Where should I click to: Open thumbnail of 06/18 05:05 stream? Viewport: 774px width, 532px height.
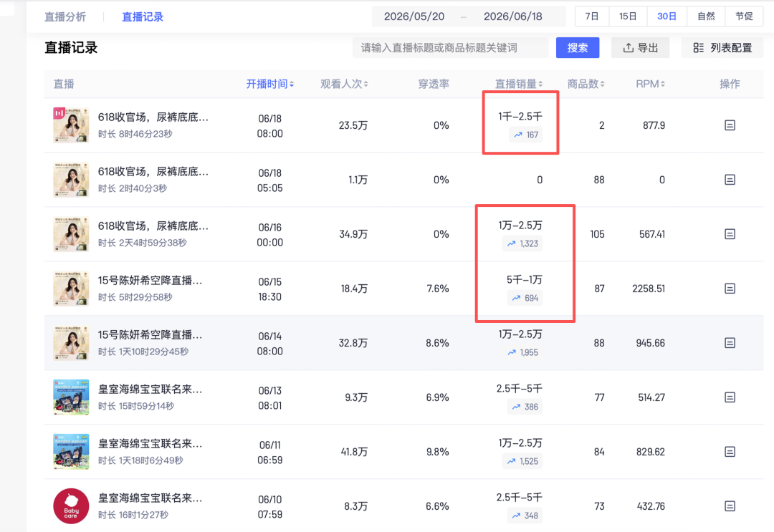[71, 180]
